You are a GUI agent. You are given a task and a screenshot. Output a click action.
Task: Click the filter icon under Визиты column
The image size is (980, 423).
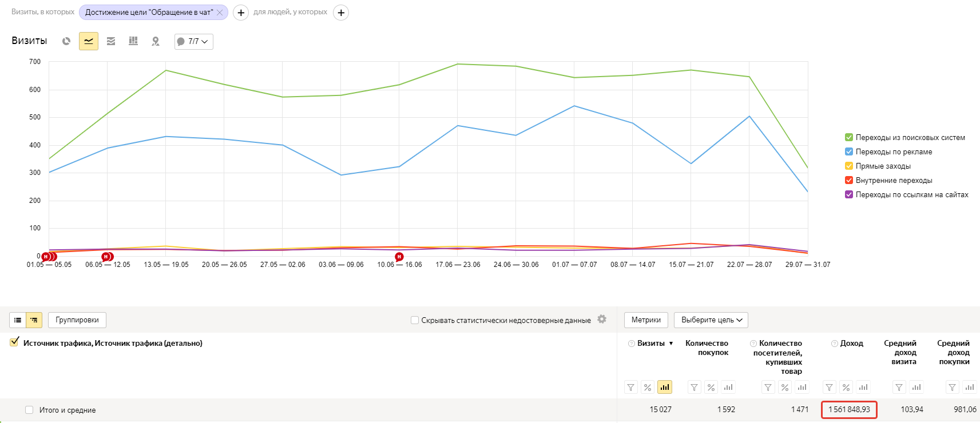pos(630,388)
